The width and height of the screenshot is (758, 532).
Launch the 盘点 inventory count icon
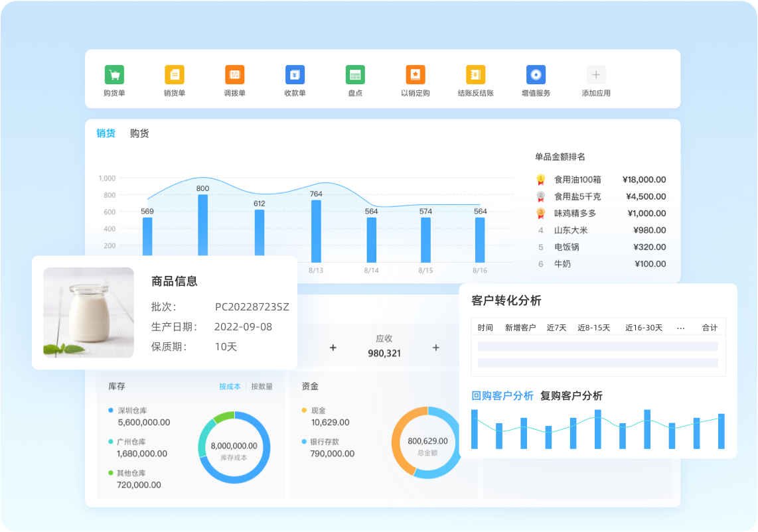[x=355, y=75]
